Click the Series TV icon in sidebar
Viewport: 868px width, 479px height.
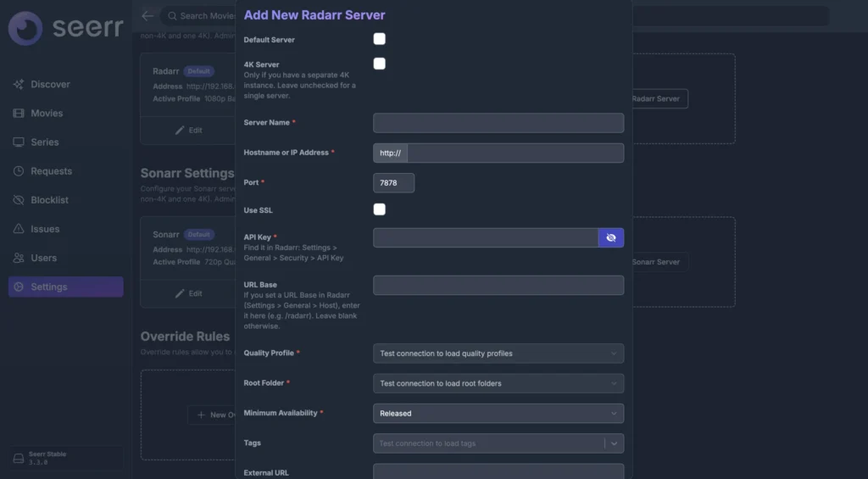(x=19, y=142)
